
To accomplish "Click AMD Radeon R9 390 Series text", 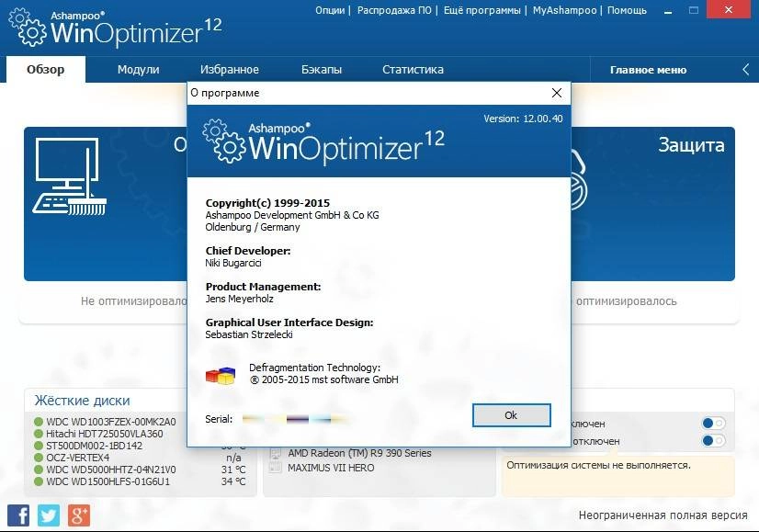I will (x=359, y=453).
